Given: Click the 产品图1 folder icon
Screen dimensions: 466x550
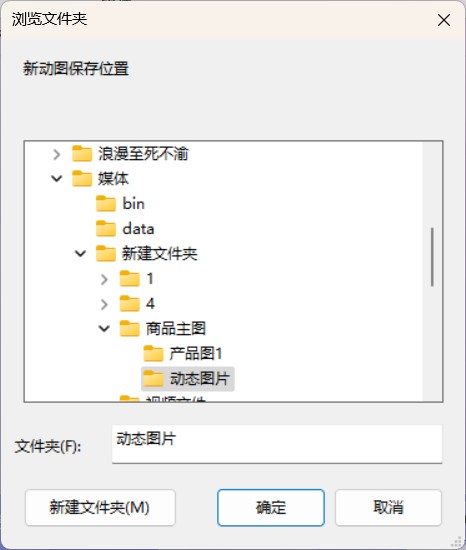Looking at the screenshot, I should pyautogui.click(x=153, y=354).
